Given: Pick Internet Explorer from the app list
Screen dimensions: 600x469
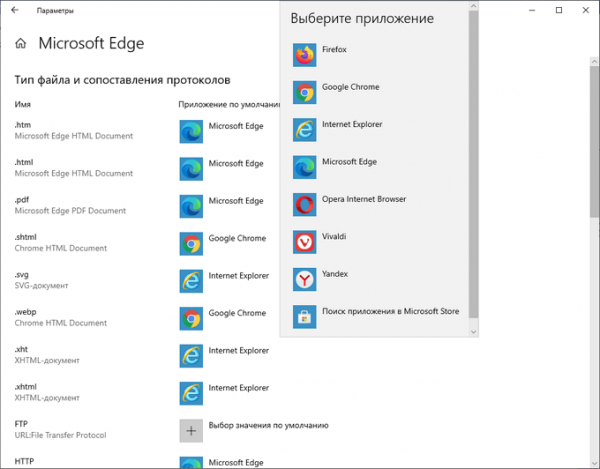Looking at the screenshot, I should coord(376,130).
